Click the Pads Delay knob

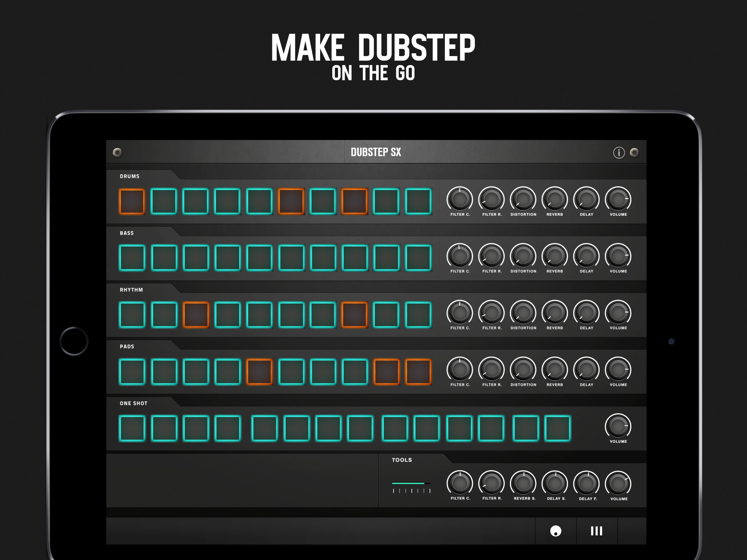coord(586,370)
